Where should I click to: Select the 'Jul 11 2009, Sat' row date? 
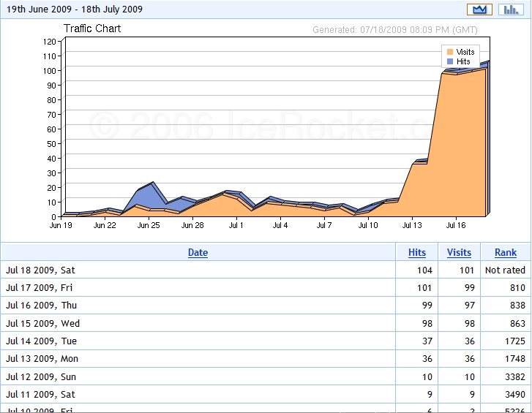click(x=40, y=395)
